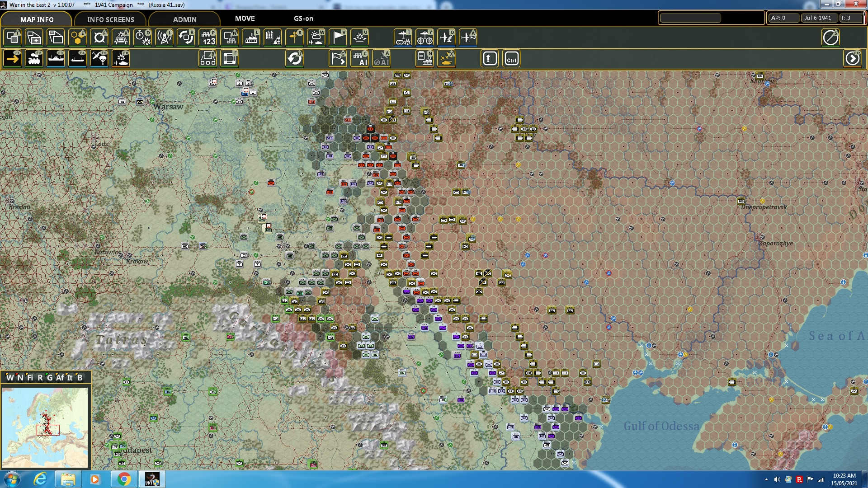The image size is (868, 488).
Task: Select the G nation filter button
Action: (50, 377)
